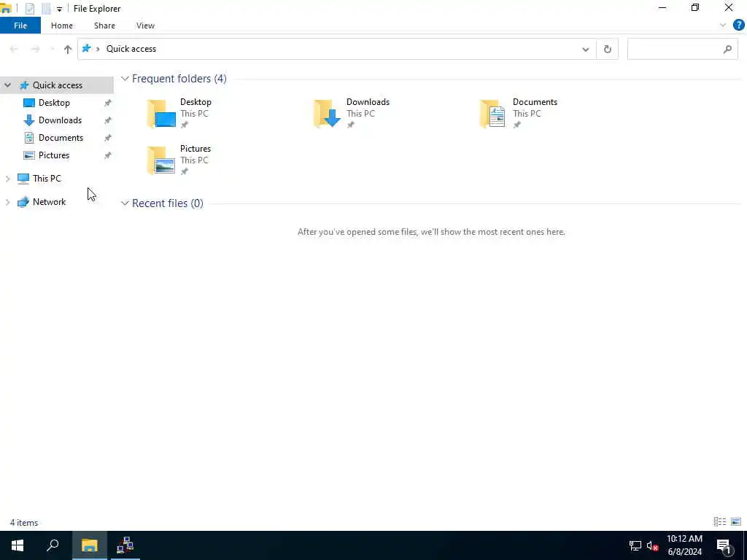Select Downloads in navigation pane
747x560 pixels.
click(60, 120)
